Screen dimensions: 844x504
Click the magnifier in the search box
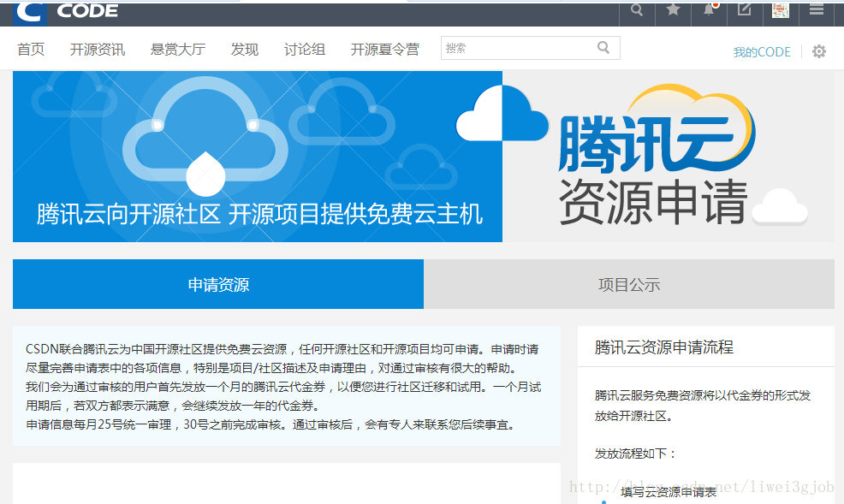click(603, 48)
